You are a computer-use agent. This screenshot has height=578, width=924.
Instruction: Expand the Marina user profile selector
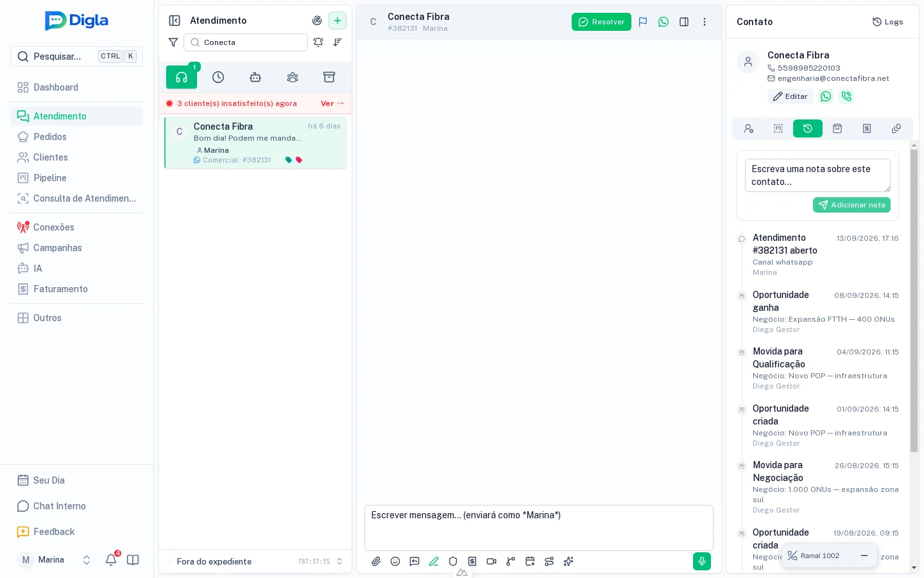point(87,560)
